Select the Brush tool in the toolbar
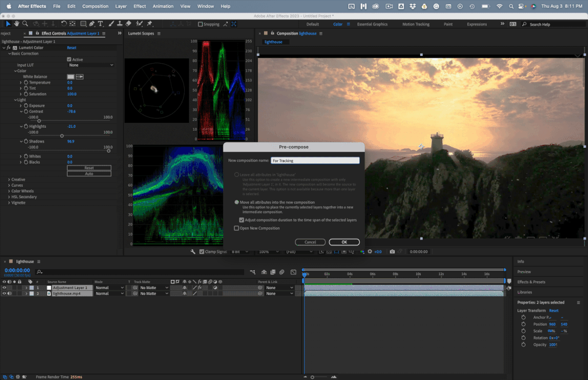The width and height of the screenshot is (588, 380). pyautogui.click(x=111, y=24)
